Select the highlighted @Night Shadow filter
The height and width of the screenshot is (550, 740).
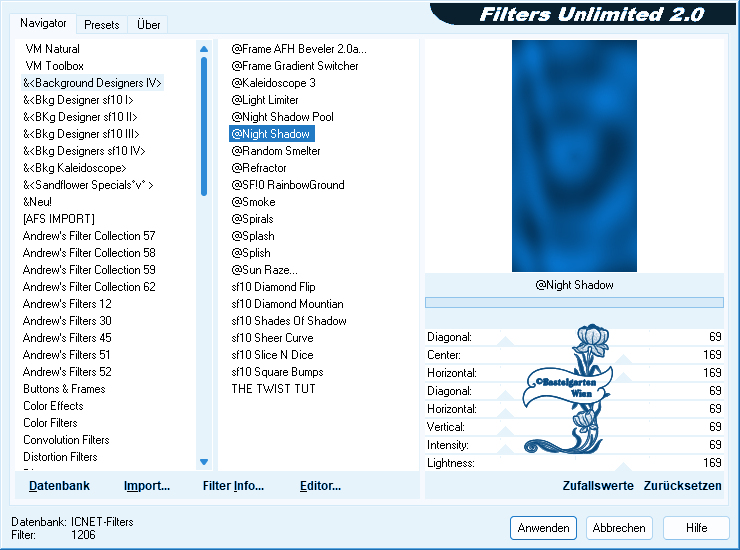272,134
